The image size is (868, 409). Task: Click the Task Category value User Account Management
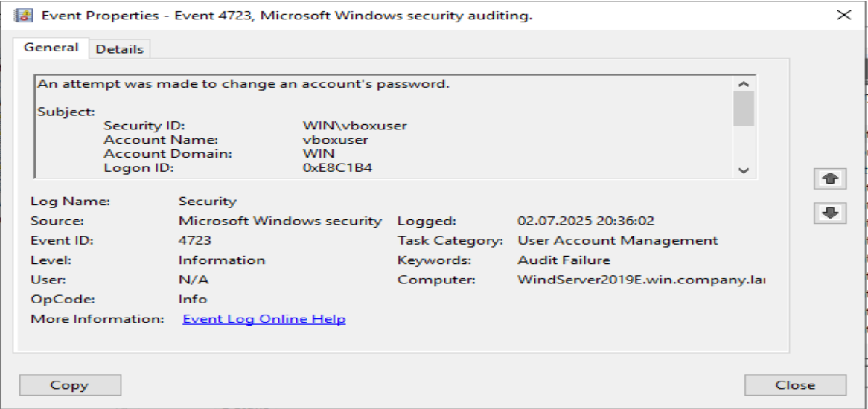point(617,241)
